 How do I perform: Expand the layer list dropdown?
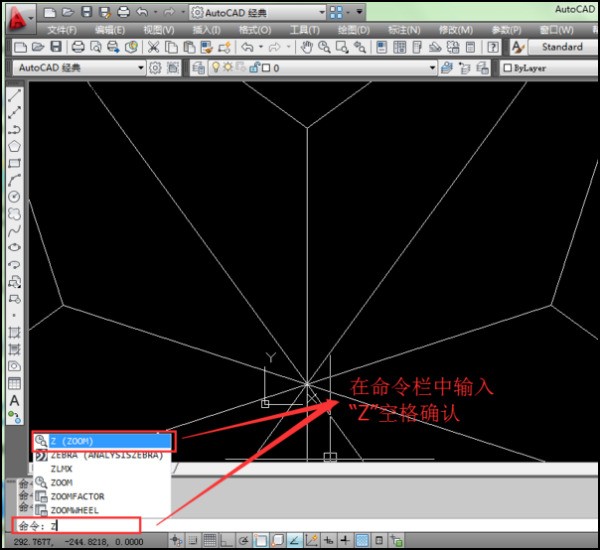click(433, 68)
